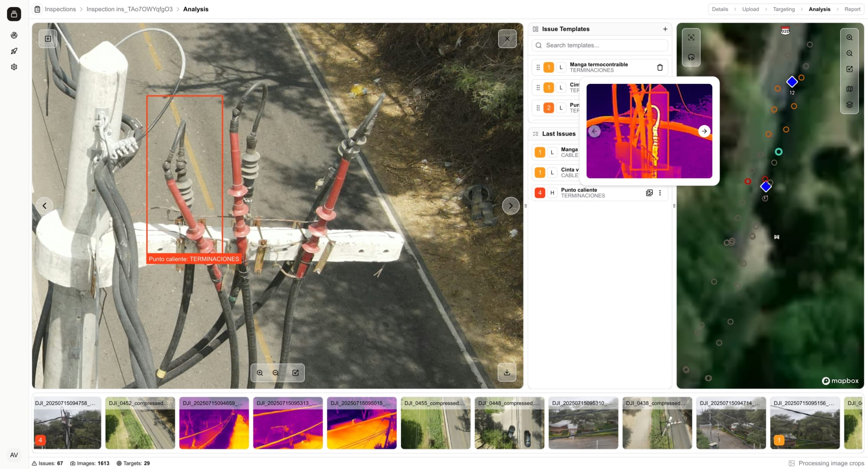Zoom out on the map
Screen dimensions: 868x469
point(849,53)
